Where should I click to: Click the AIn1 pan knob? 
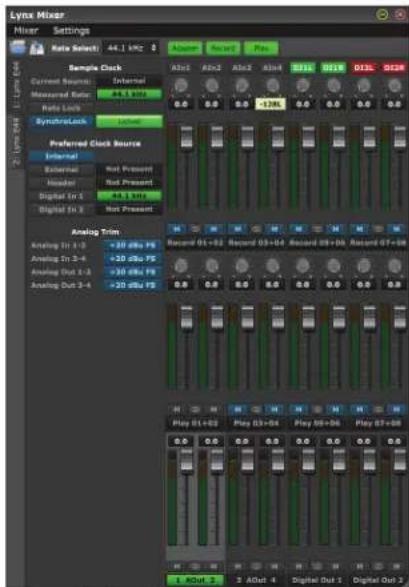point(181,86)
